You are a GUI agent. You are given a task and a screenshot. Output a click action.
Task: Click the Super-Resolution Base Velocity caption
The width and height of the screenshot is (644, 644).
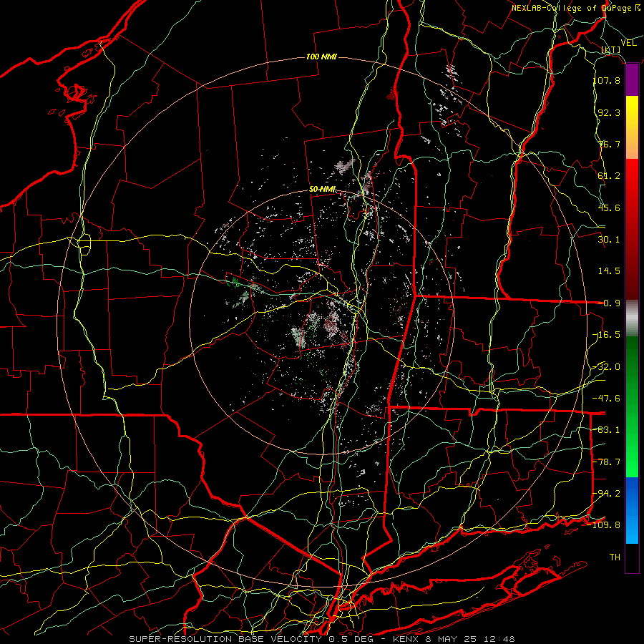tap(321, 639)
